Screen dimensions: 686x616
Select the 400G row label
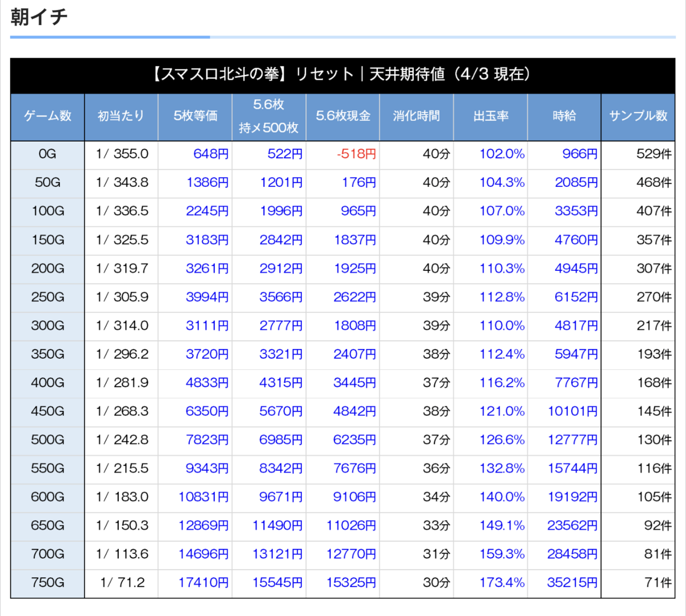coord(47,383)
